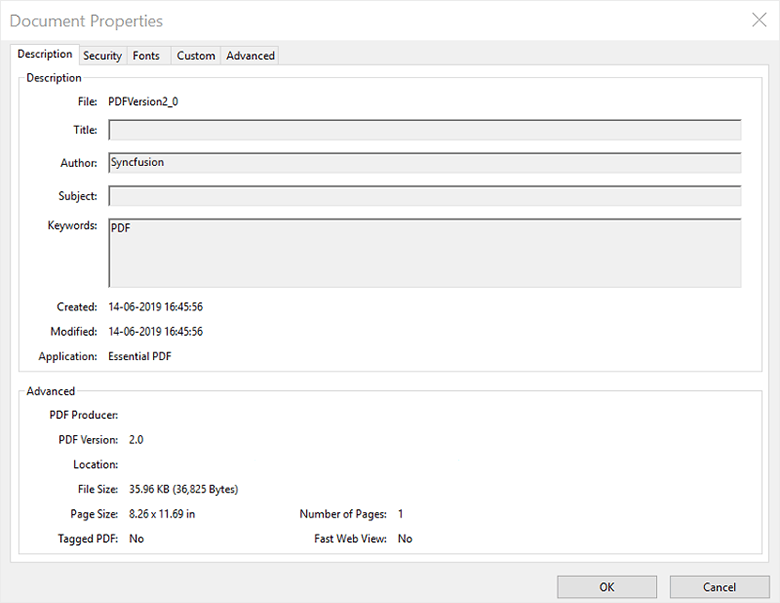This screenshot has width=780, height=603.
Task: Click the Keywords text area
Action: click(424, 253)
